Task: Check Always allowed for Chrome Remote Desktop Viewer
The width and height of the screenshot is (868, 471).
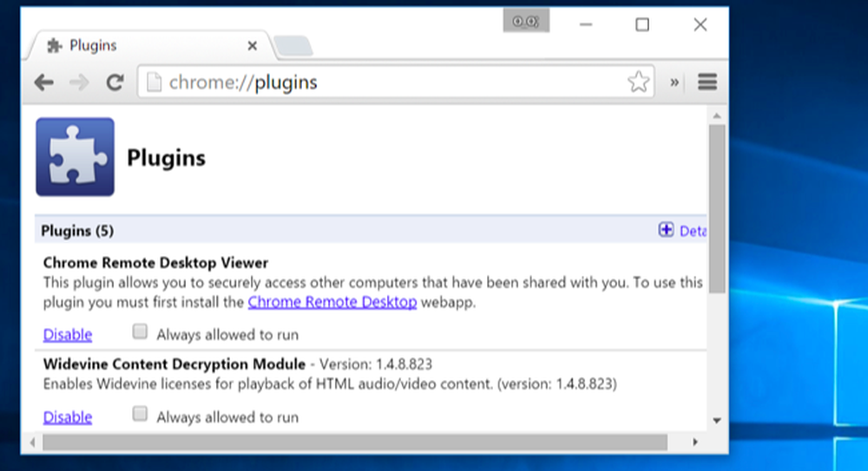Action: pos(140,331)
